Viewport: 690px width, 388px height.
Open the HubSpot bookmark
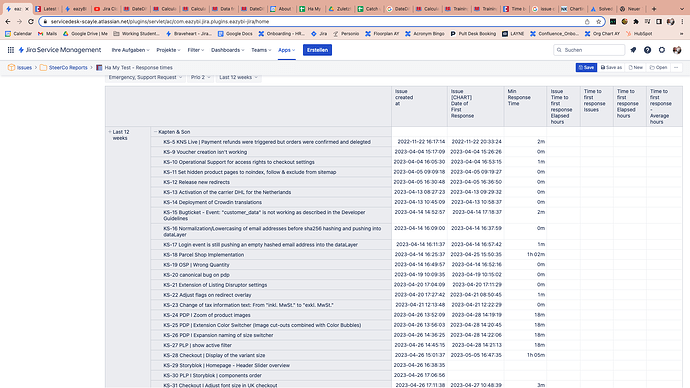click(x=639, y=33)
